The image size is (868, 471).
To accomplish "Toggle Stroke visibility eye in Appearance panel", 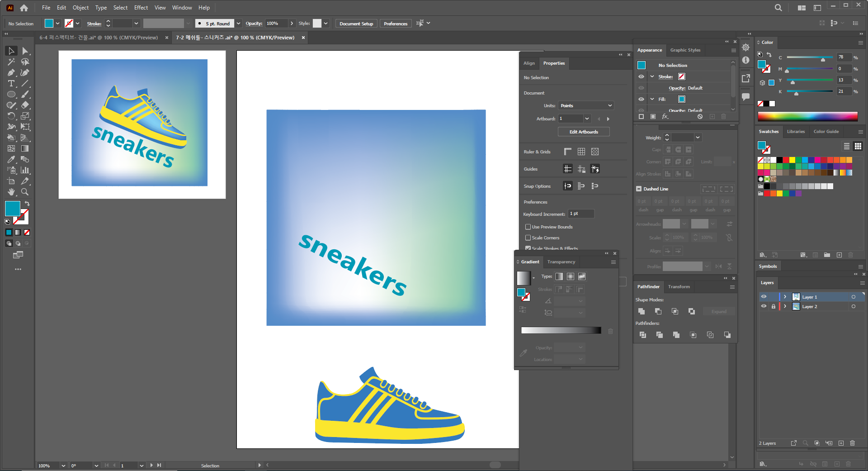I will point(641,76).
